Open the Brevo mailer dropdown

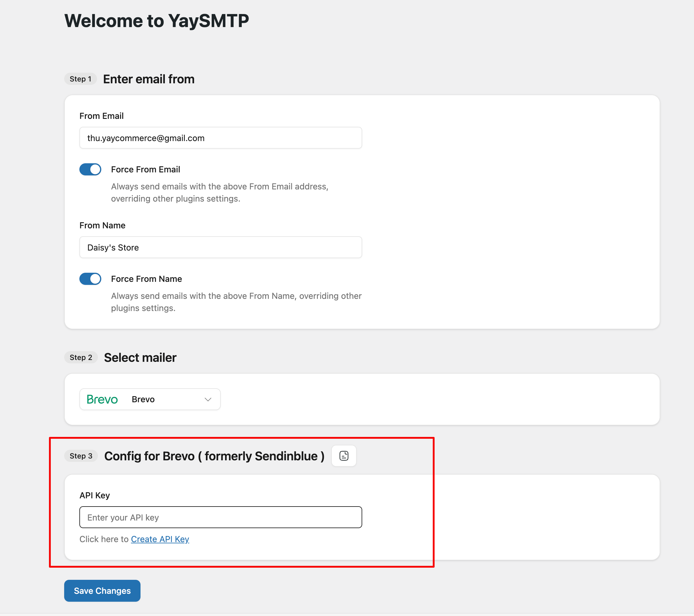pyautogui.click(x=150, y=399)
